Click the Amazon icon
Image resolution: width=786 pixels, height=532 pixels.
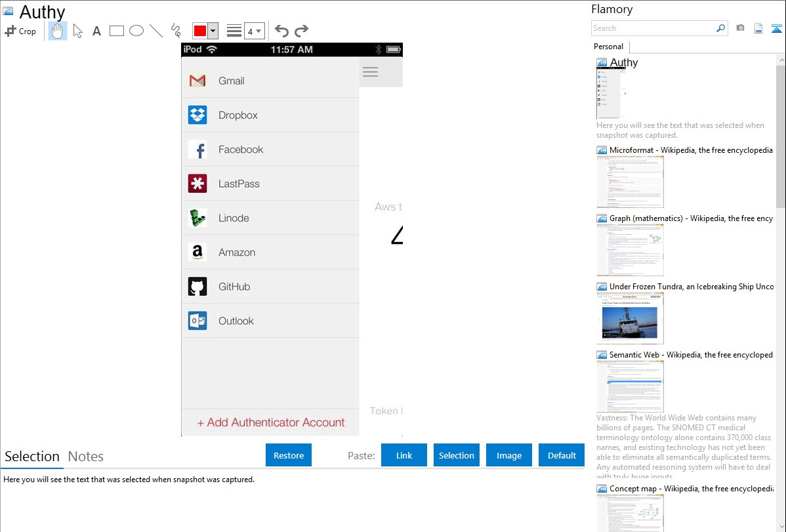coord(197,252)
